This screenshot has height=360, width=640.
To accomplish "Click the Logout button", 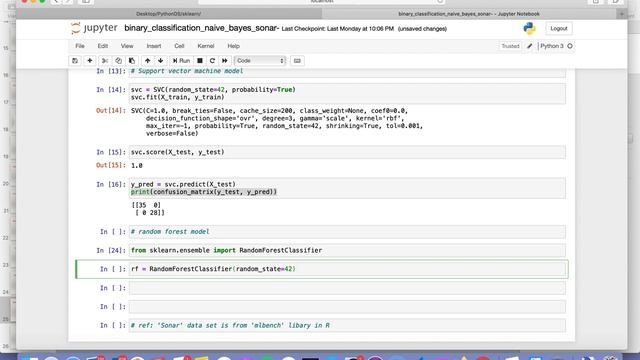I will click(x=559, y=29).
